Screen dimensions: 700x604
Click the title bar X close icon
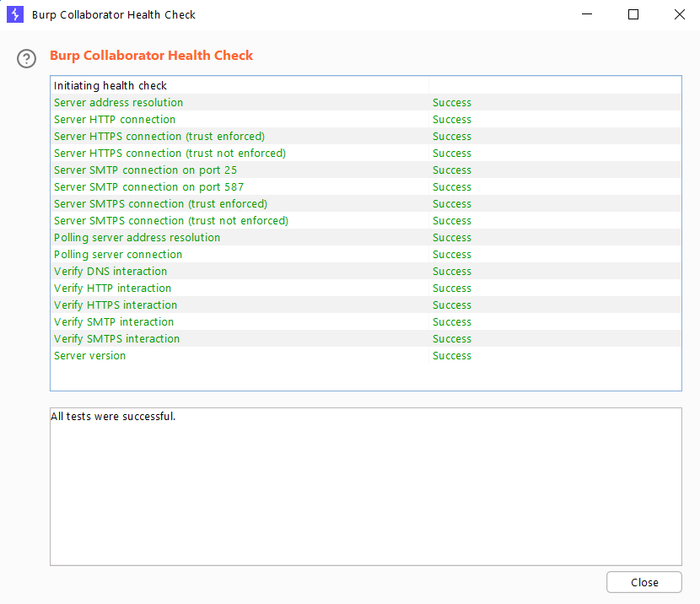coord(680,14)
